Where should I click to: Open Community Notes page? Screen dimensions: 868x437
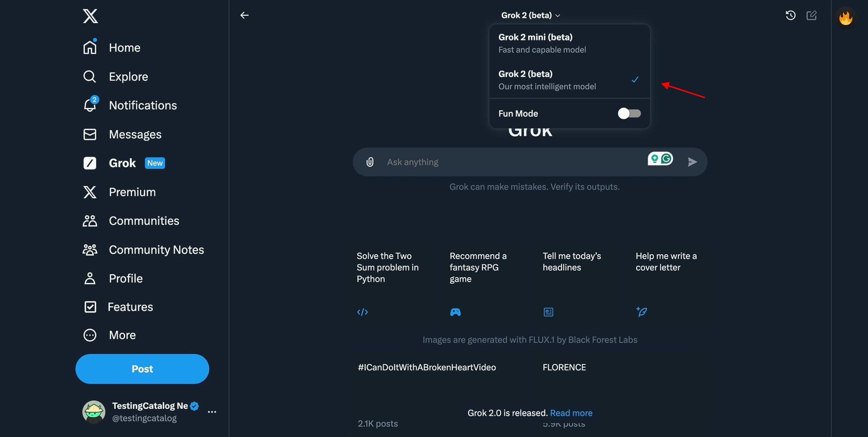point(143,250)
